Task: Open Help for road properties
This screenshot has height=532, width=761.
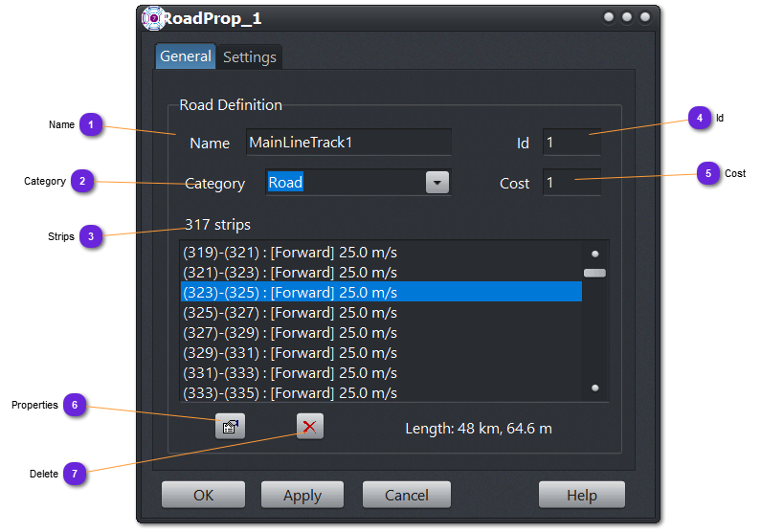Action: 581,495
